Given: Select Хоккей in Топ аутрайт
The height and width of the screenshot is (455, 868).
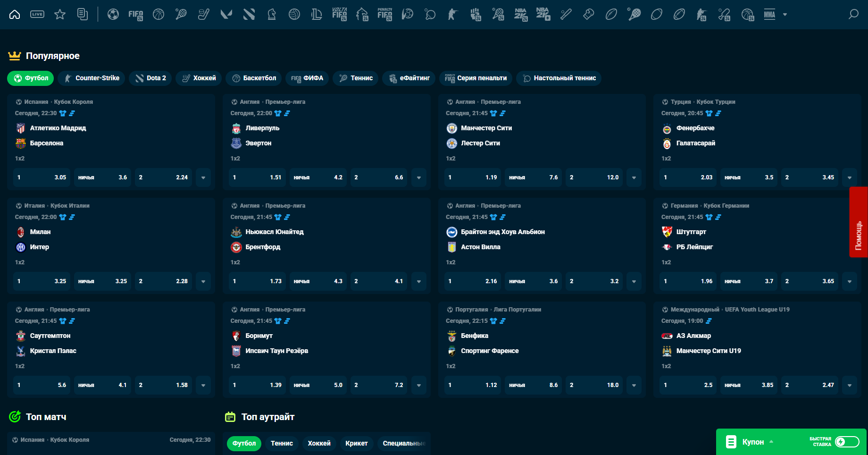Looking at the screenshot, I should 319,444.
